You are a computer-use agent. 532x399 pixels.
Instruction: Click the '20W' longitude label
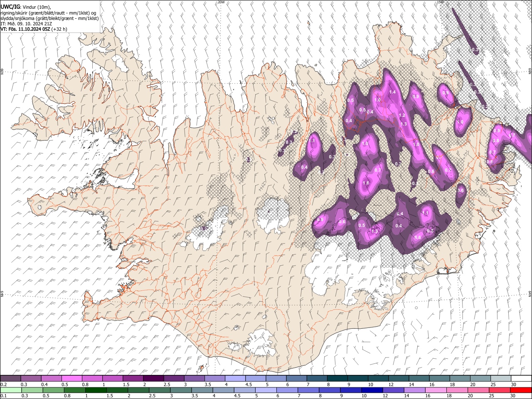(x=221, y=2)
